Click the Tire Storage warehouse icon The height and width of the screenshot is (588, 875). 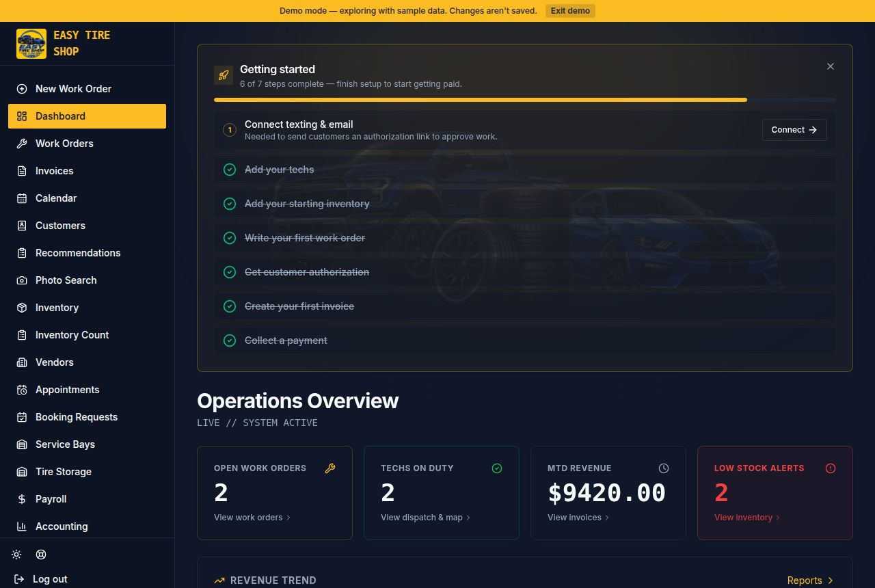click(22, 472)
